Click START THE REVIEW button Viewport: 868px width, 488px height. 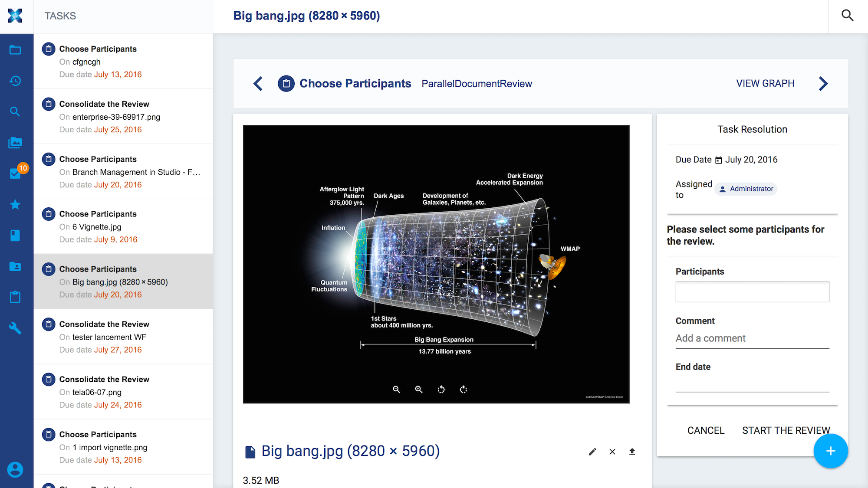click(x=786, y=430)
